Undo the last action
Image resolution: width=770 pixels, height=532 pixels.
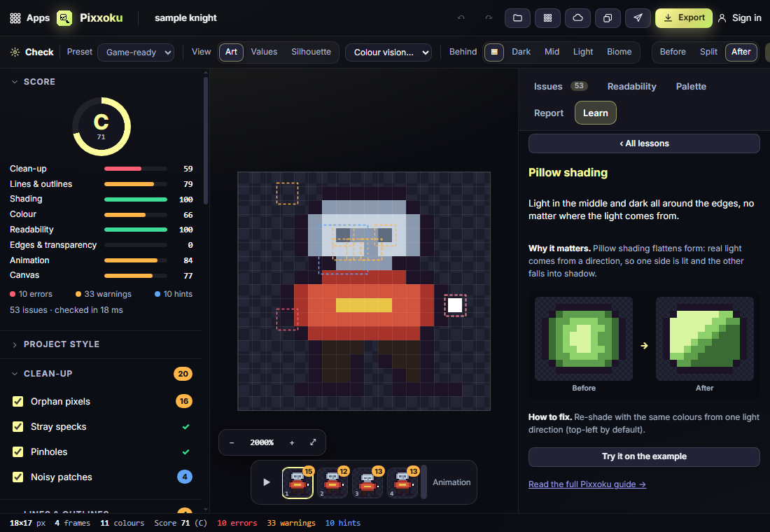[x=461, y=17]
